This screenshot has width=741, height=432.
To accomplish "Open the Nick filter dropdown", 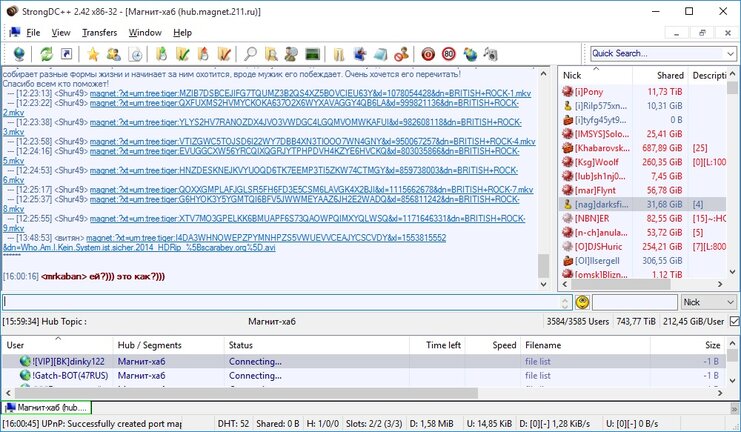I will [x=707, y=301].
